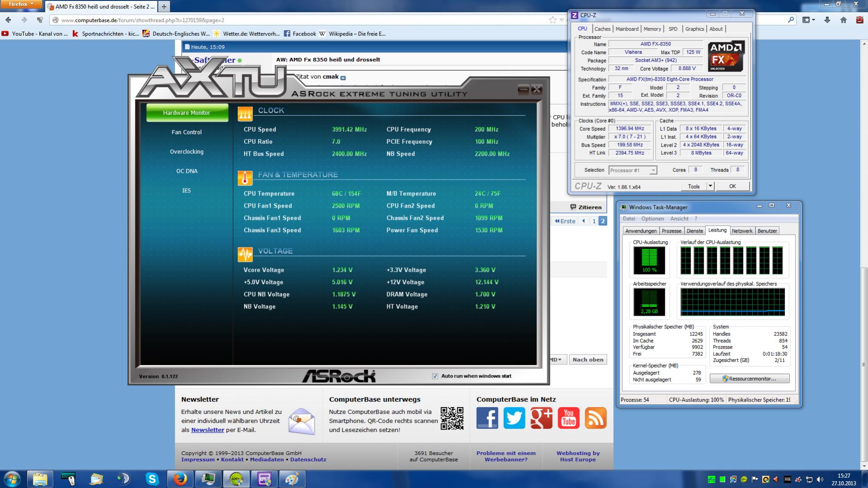Click the Firefox menu button
The height and width of the screenshot is (488, 868).
tap(21, 4)
